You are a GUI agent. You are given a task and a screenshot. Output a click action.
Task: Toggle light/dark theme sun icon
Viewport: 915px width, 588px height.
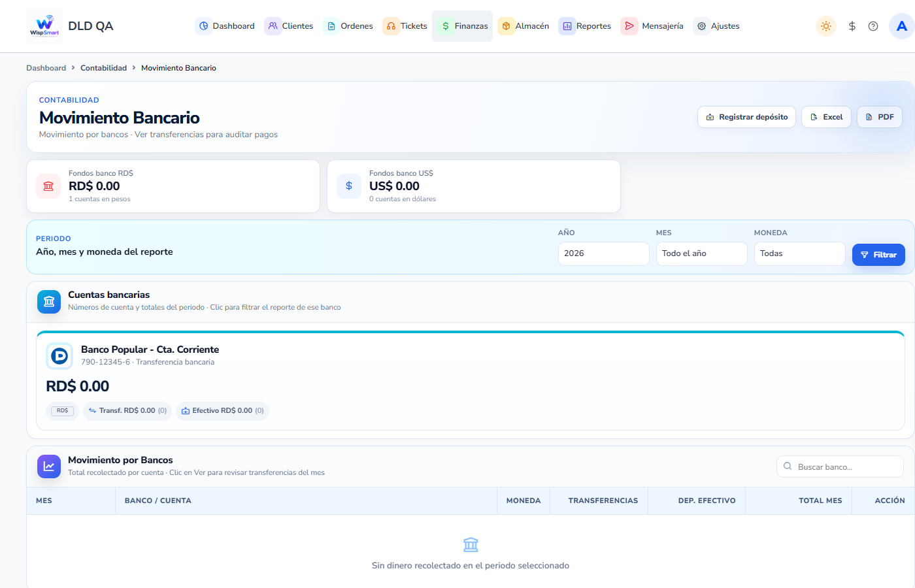coord(826,26)
